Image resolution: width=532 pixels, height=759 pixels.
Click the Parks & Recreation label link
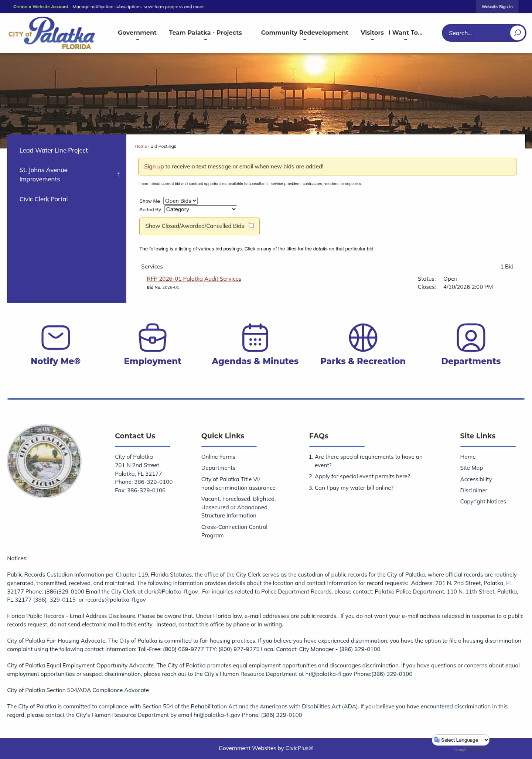click(x=363, y=361)
